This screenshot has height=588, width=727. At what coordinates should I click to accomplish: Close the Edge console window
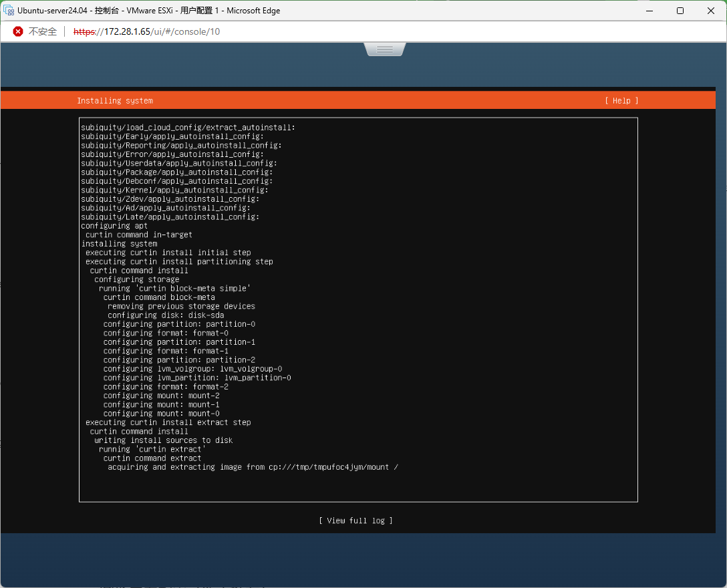click(x=710, y=11)
